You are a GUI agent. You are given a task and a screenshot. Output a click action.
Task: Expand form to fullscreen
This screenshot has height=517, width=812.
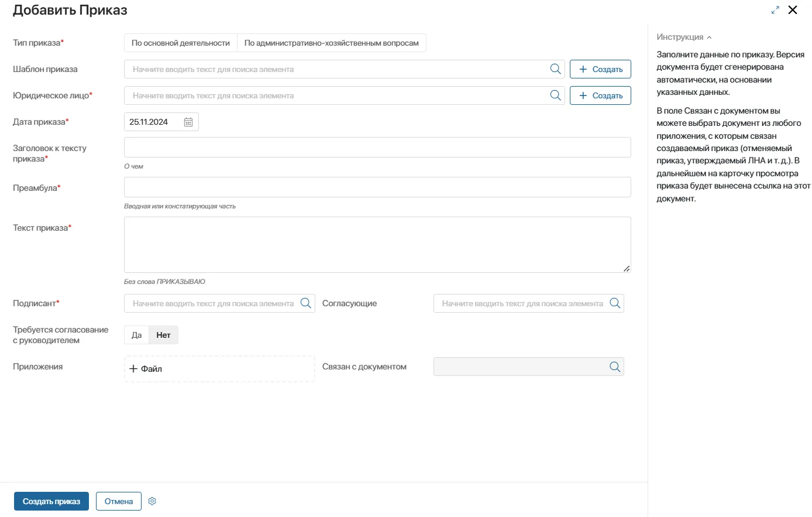pos(775,10)
